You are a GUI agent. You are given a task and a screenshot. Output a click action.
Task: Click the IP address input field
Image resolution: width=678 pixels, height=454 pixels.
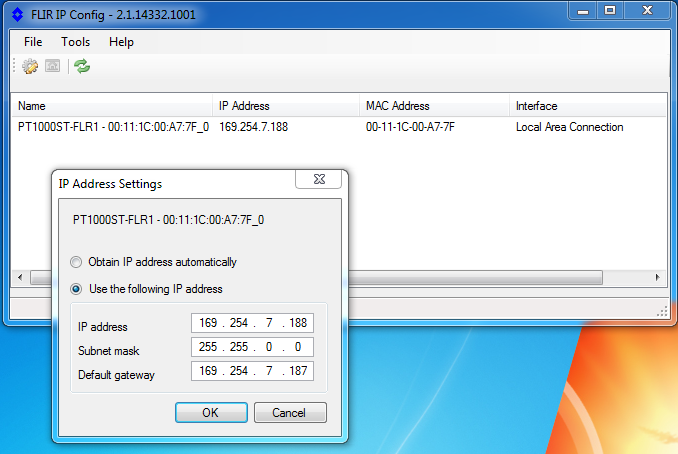(x=252, y=323)
